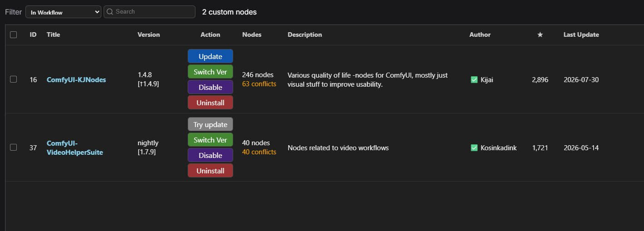
Task: Click the KJNodes description text
Action: pyautogui.click(x=368, y=79)
